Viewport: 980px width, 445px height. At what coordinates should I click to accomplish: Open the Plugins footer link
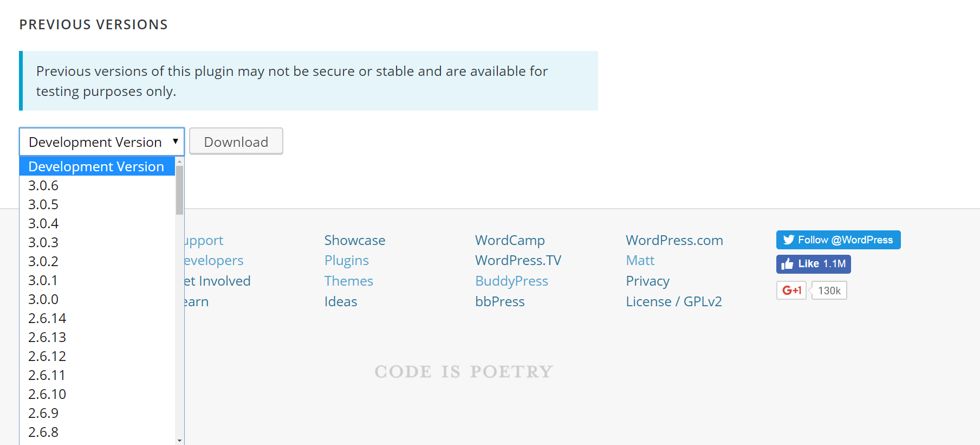pos(347,261)
